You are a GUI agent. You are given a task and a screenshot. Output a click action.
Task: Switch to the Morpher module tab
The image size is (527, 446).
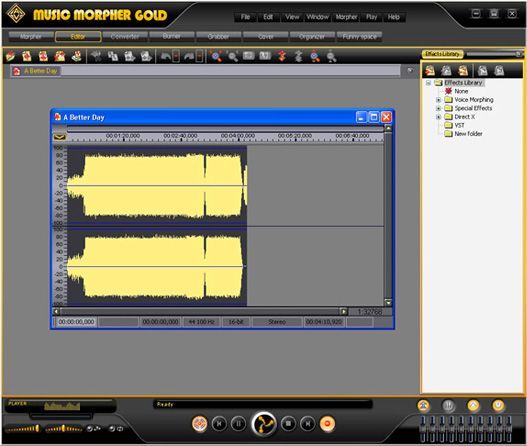coord(31,36)
